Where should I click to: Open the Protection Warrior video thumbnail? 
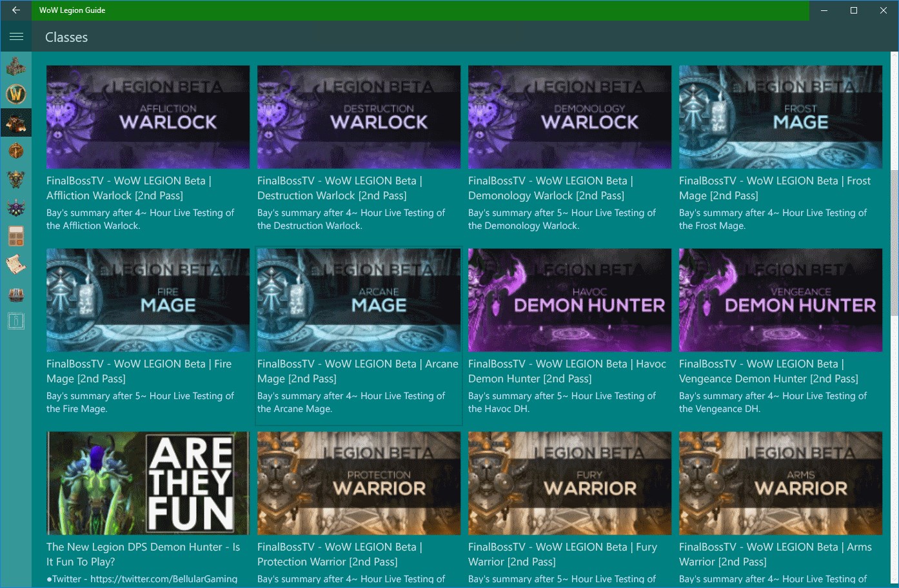359,483
